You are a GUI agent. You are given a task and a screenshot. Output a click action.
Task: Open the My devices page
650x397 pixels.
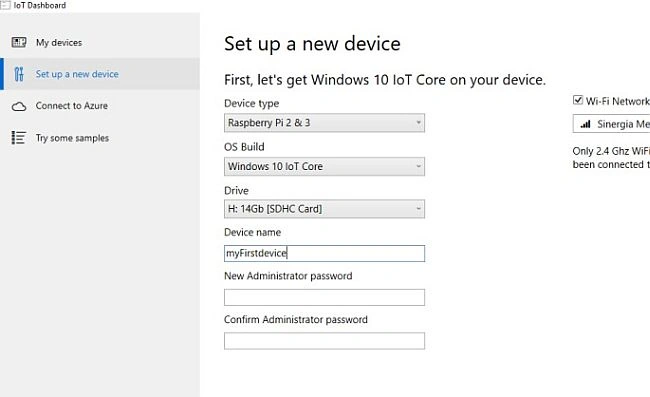[x=99, y=42]
